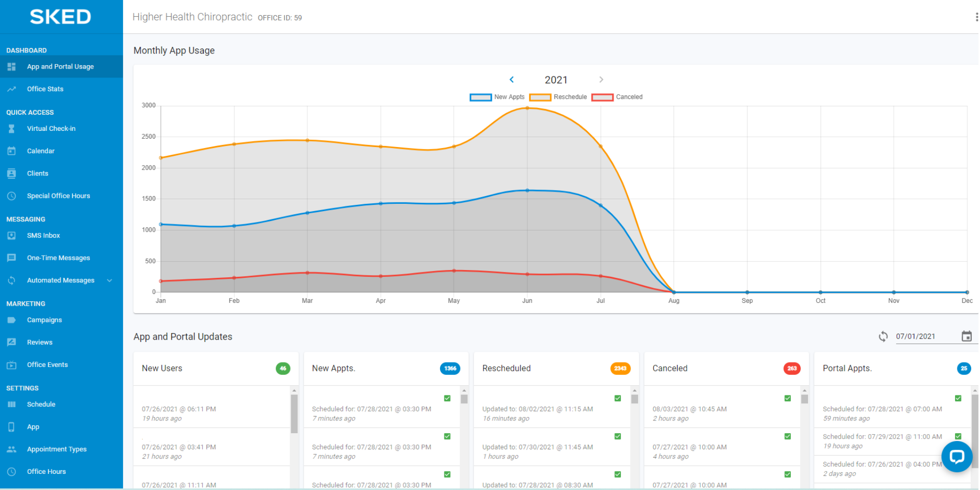
Task: Toggle the checkbox on the top New Appts entry
Action: coord(447,398)
